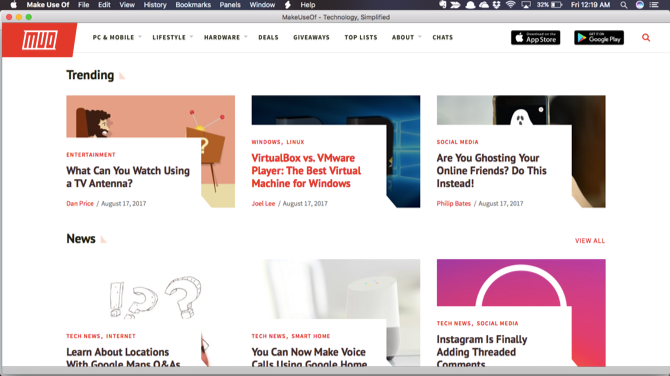Open VirtualBox vs. VMware Player article
The width and height of the screenshot is (670, 376).
pyautogui.click(x=306, y=170)
